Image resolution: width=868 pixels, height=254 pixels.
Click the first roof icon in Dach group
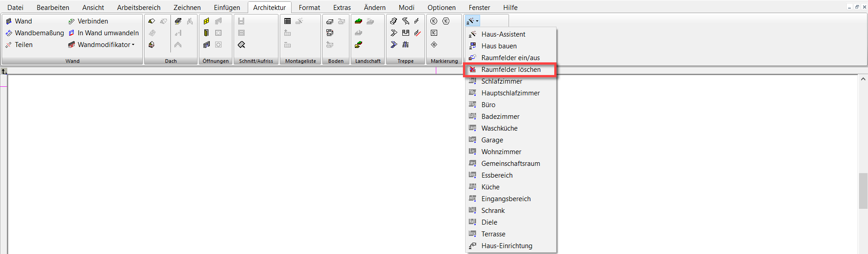tap(152, 21)
